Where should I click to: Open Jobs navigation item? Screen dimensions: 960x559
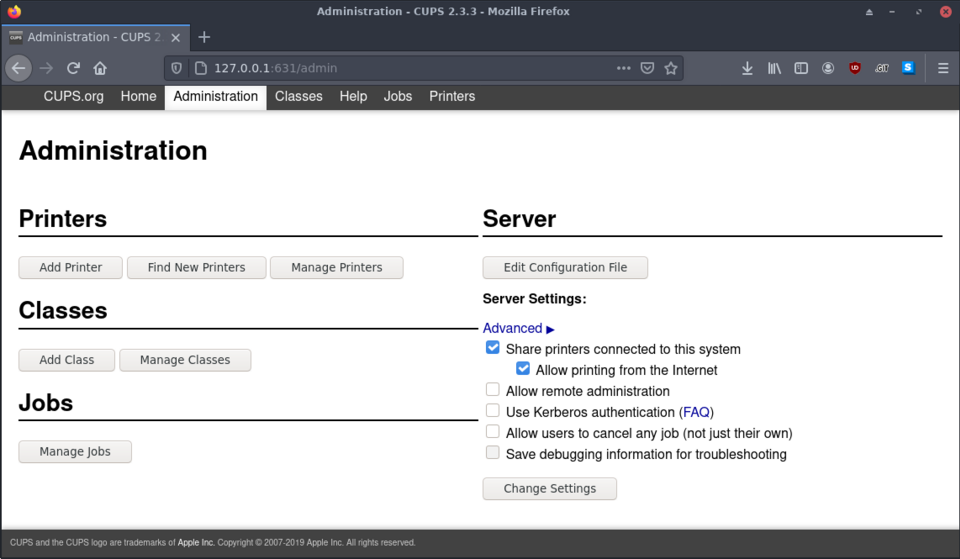pos(398,96)
